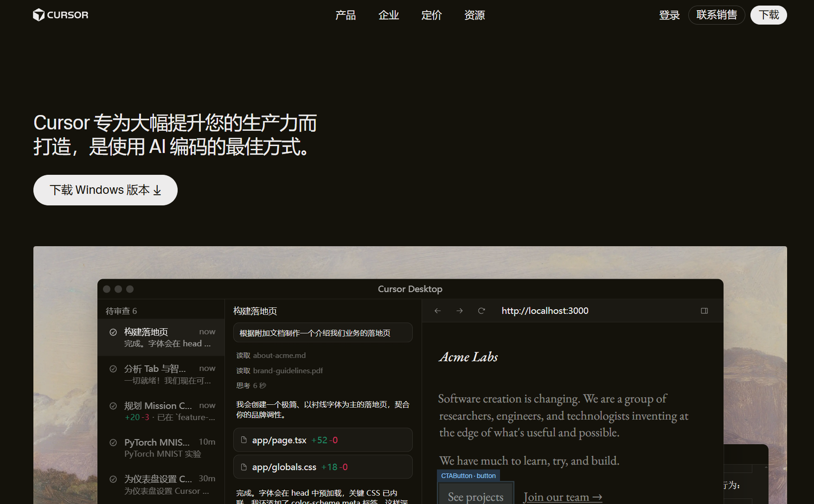Click the 下载 button in header
The height and width of the screenshot is (504, 814).
point(769,15)
